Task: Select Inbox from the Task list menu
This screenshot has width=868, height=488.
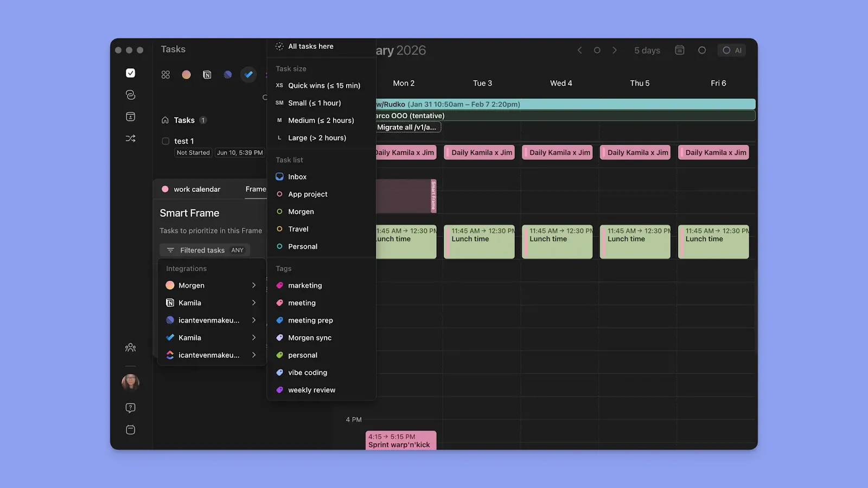Action: pyautogui.click(x=298, y=176)
